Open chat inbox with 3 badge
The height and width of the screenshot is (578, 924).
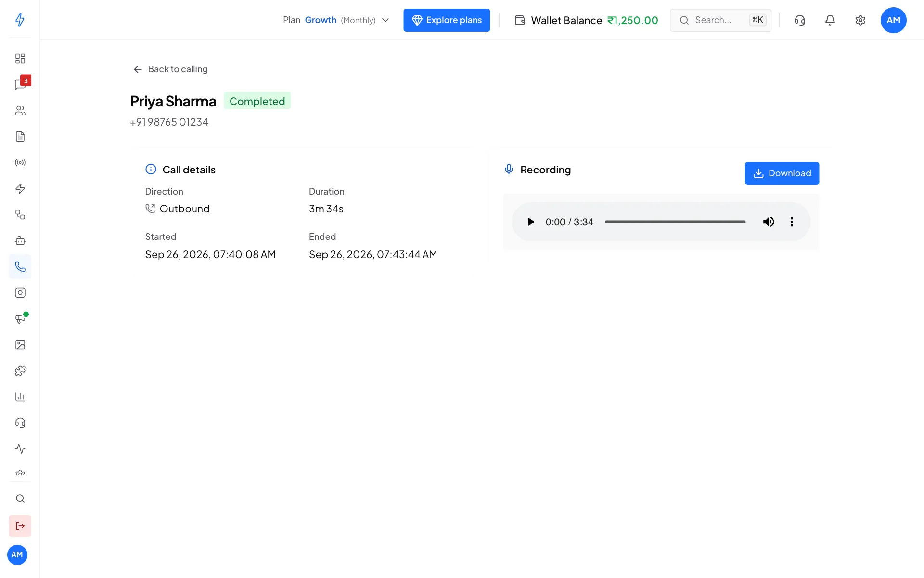click(20, 85)
